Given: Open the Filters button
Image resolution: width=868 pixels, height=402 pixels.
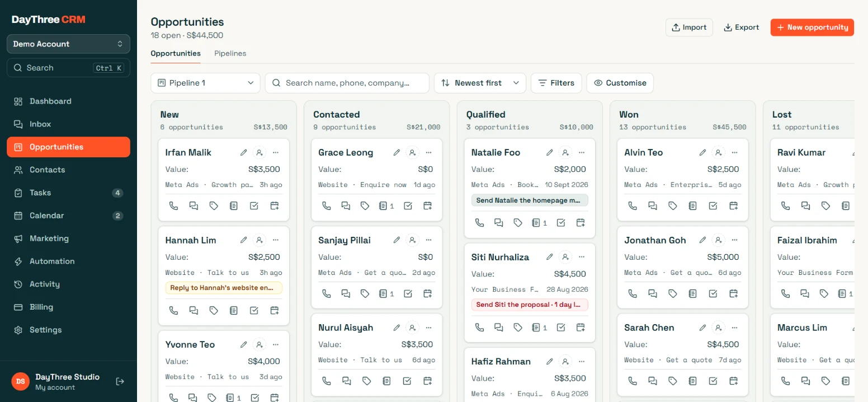Looking at the screenshot, I should click(x=556, y=83).
